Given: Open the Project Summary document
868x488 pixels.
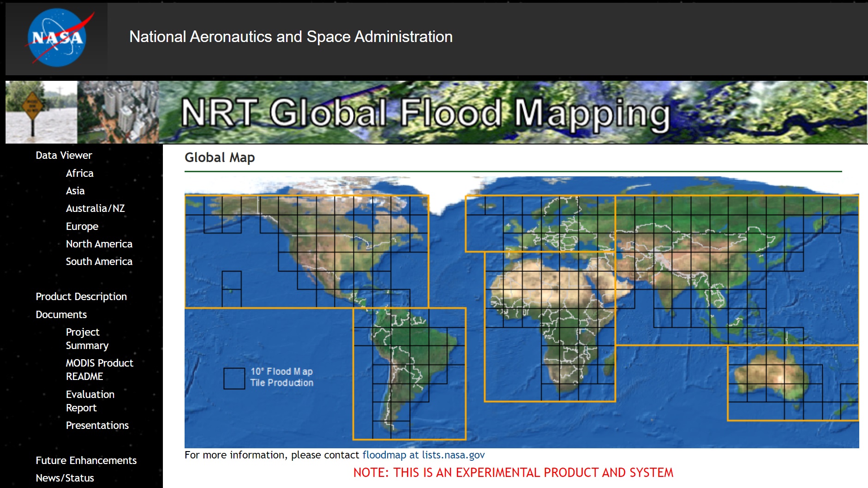Looking at the screenshot, I should click(87, 339).
